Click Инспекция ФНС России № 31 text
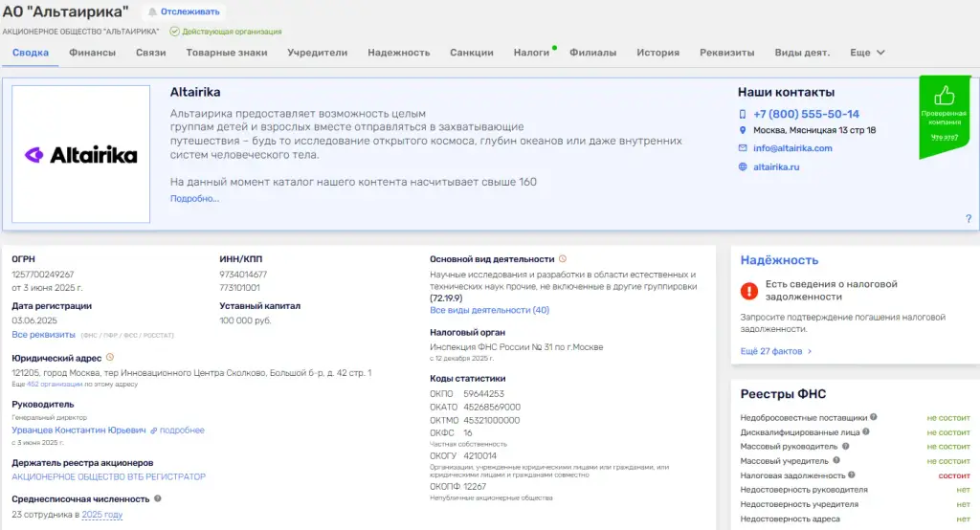 pos(516,347)
